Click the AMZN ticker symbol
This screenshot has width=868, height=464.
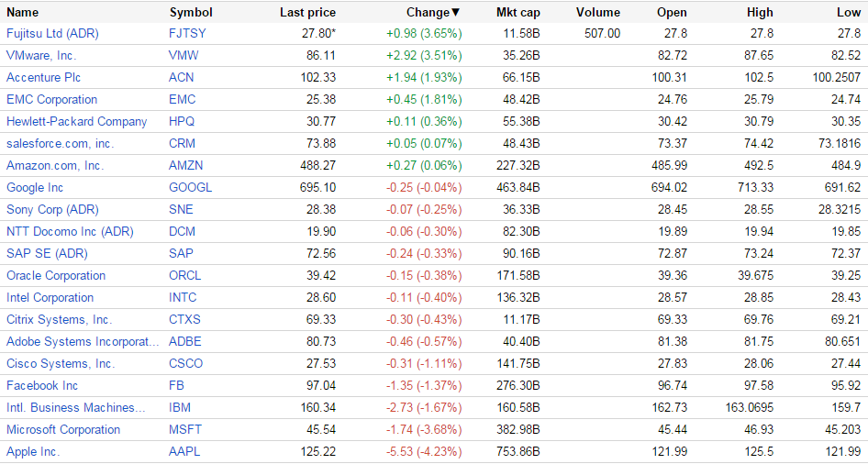pos(186,166)
